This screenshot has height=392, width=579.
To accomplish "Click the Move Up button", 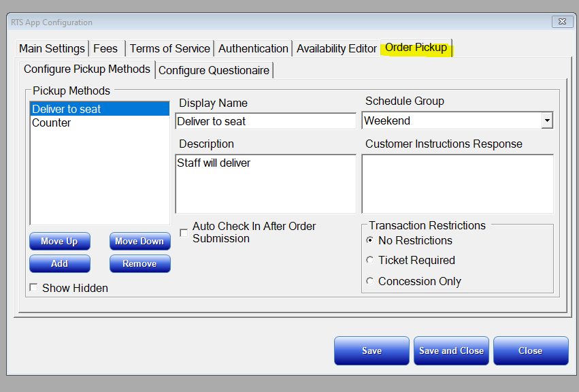I will pos(59,242).
